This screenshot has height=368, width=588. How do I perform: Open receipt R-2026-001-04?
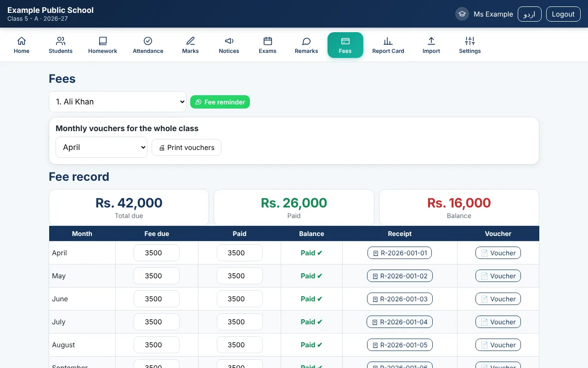[400, 322]
